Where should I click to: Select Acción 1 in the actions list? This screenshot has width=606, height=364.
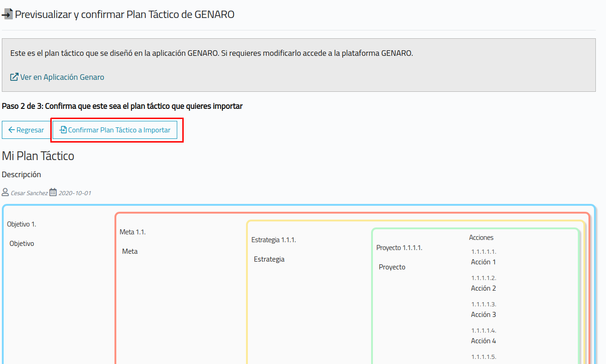pyautogui.click(x=483, y=262)
